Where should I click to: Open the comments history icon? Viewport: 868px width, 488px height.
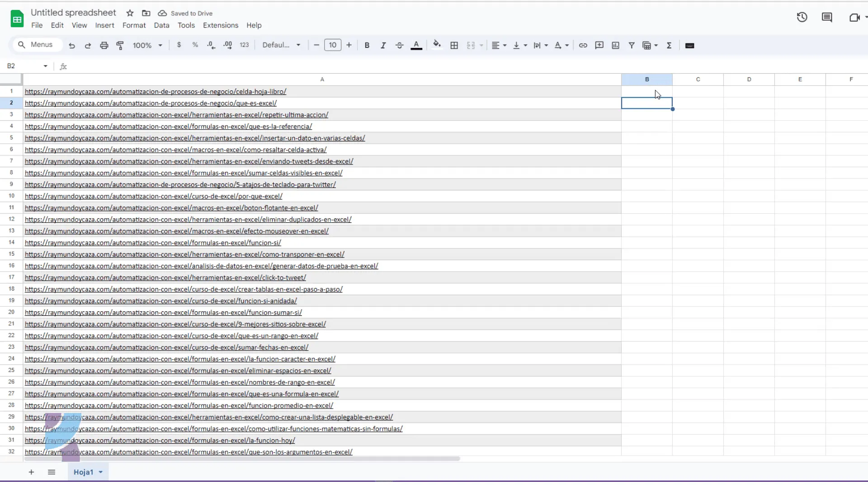pyautogui.click(x=827, y=18)
